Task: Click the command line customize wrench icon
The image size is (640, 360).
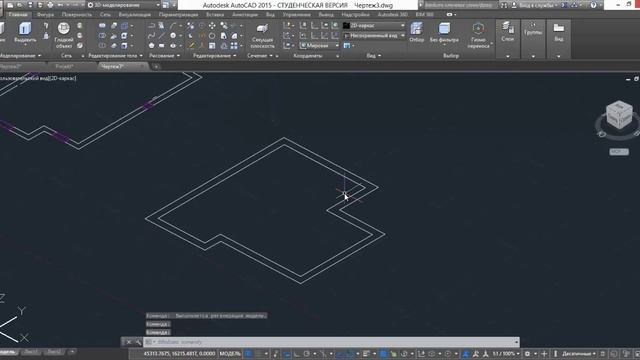Action: click(138, 342)
